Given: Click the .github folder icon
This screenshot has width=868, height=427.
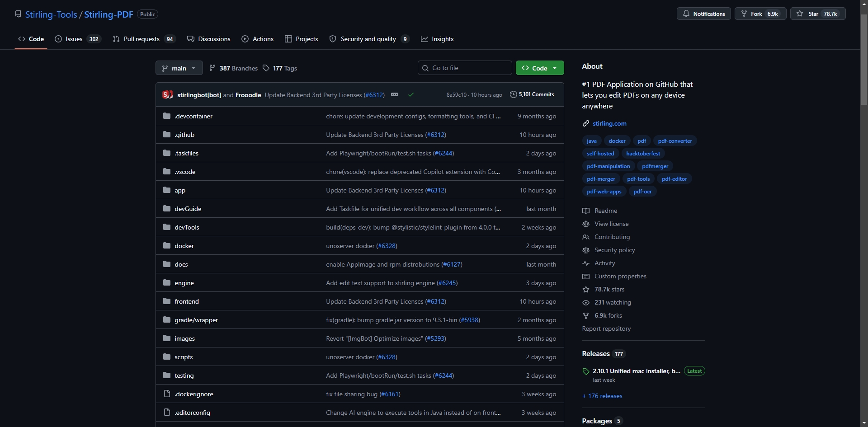Looking at the screenshot, I should click(167, 135).
